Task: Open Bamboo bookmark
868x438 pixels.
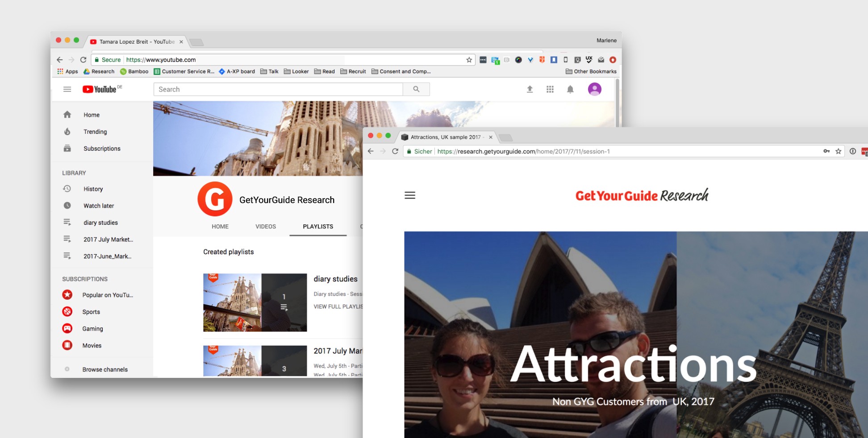Action: click(x=134, y=71)
